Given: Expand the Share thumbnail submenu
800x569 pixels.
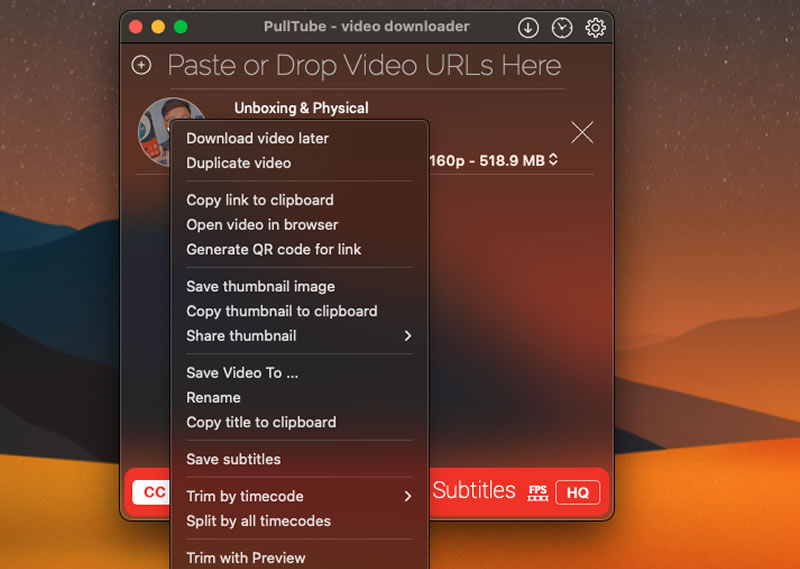Looking at the screenshot, I should pyautogui.click(x=299, y=336).
